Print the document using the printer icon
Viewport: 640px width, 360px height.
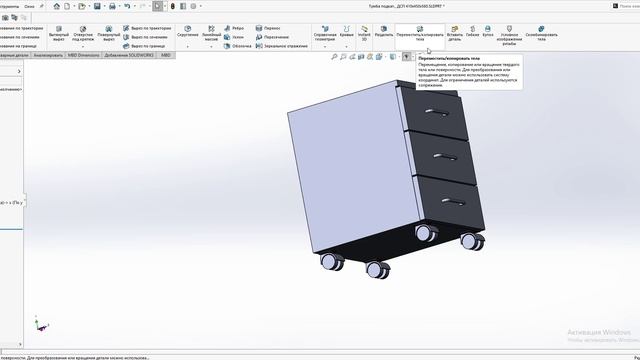112,6
